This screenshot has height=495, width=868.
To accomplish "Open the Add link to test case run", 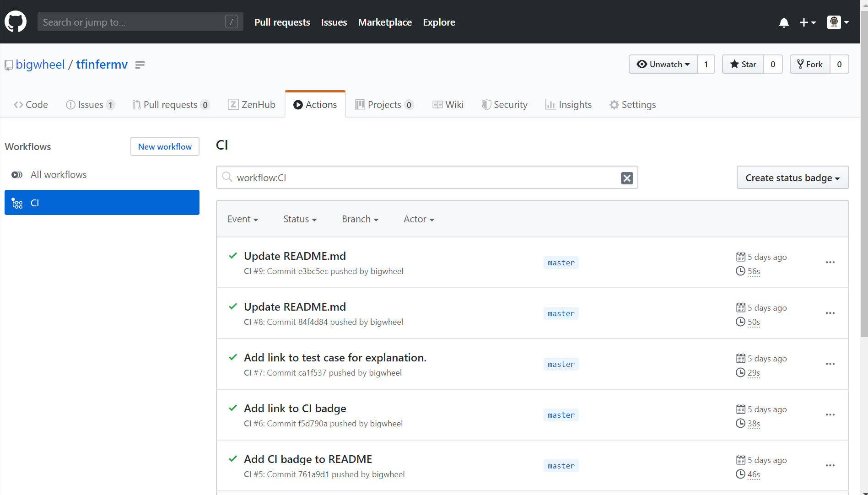I will (x=335, y=358).
